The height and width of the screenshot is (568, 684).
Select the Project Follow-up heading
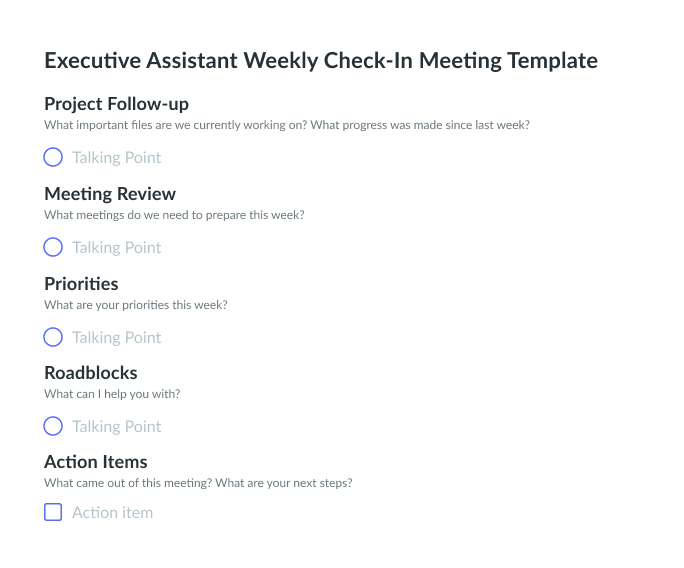[116, 104]
